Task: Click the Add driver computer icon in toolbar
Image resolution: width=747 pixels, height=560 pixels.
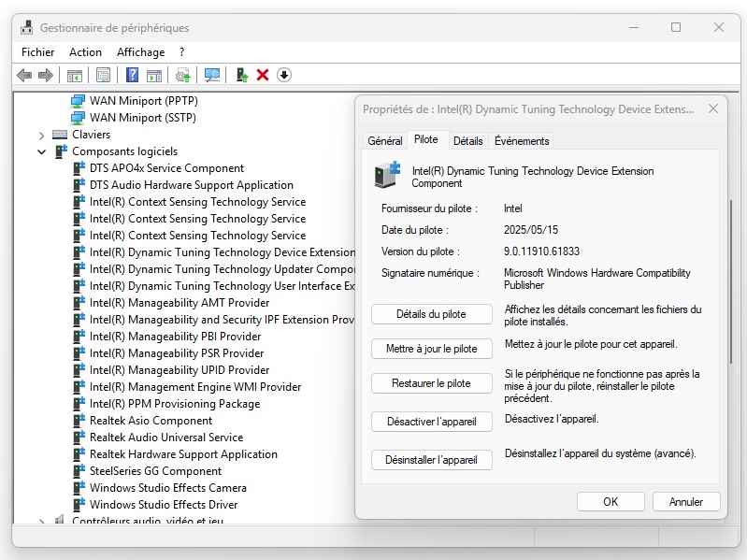Action: 242,75
